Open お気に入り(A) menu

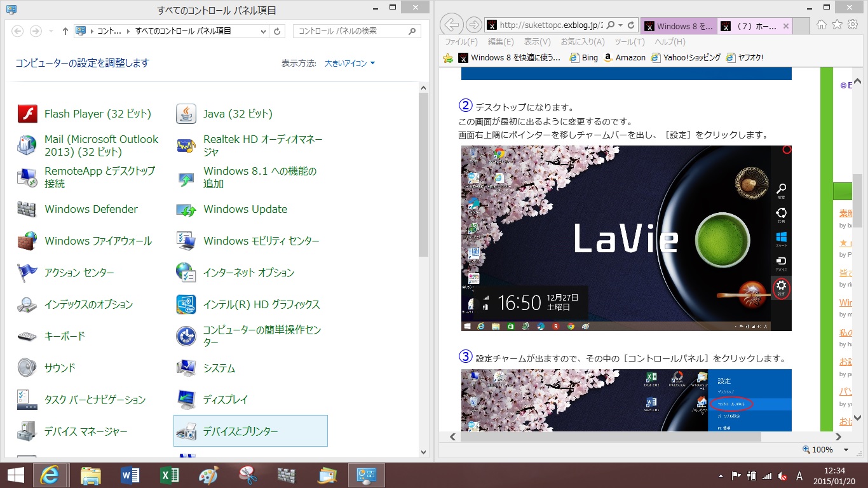[x=583, y=42]
